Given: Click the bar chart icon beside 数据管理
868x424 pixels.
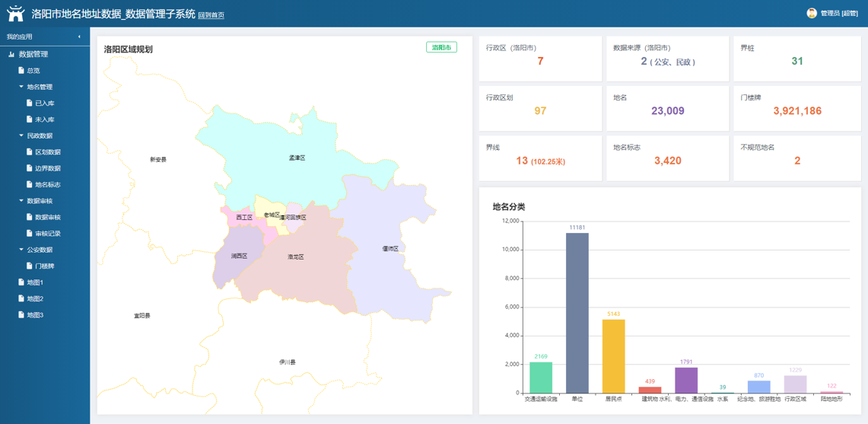Looking at the screenshot, I should (x=11, y=54).
